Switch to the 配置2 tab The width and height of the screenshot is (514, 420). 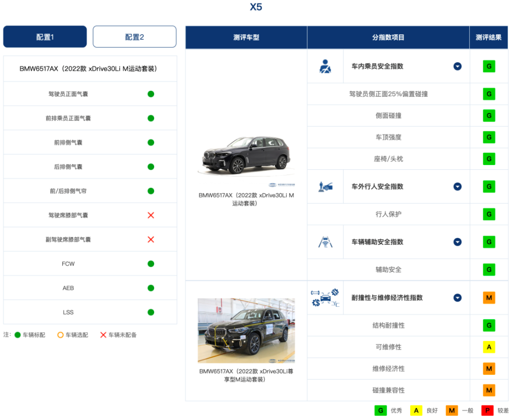click(134, 37)
